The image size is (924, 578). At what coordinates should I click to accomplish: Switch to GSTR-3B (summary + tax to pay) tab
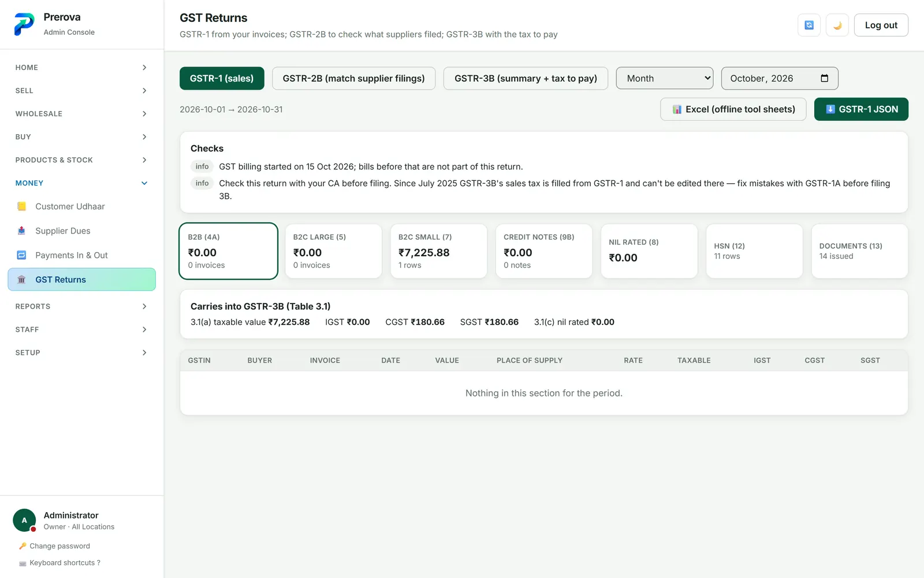click(526, 78)
